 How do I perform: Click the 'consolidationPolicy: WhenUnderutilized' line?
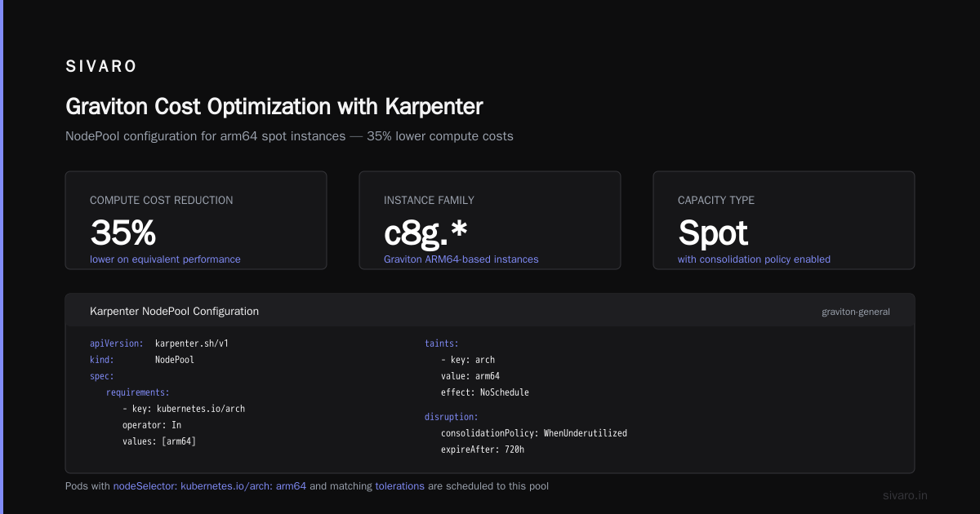(534, 433)
